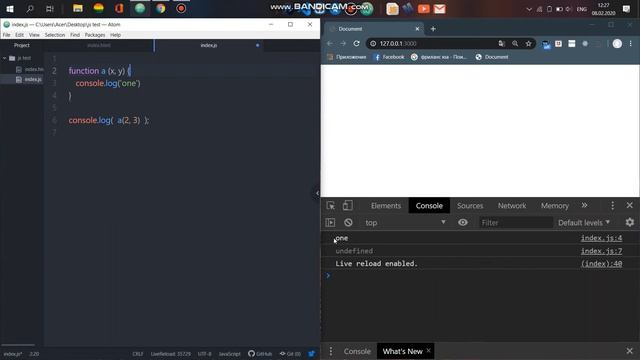
Task: Click the zoom magnifier icon in address bar
Action: tap(515, 44)
